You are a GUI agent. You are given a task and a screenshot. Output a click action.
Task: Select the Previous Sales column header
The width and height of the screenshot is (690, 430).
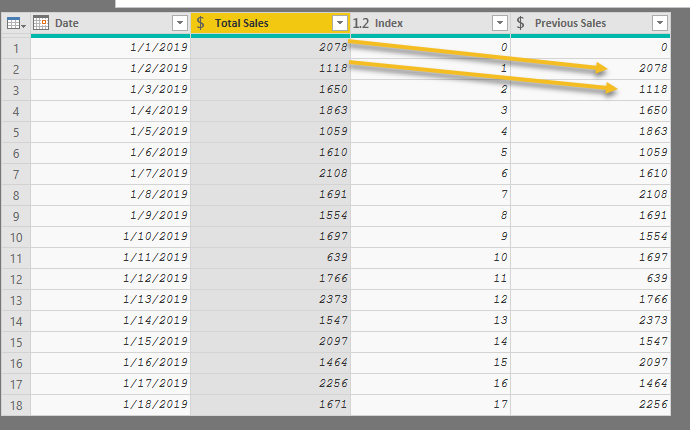(x=591, y=23)
